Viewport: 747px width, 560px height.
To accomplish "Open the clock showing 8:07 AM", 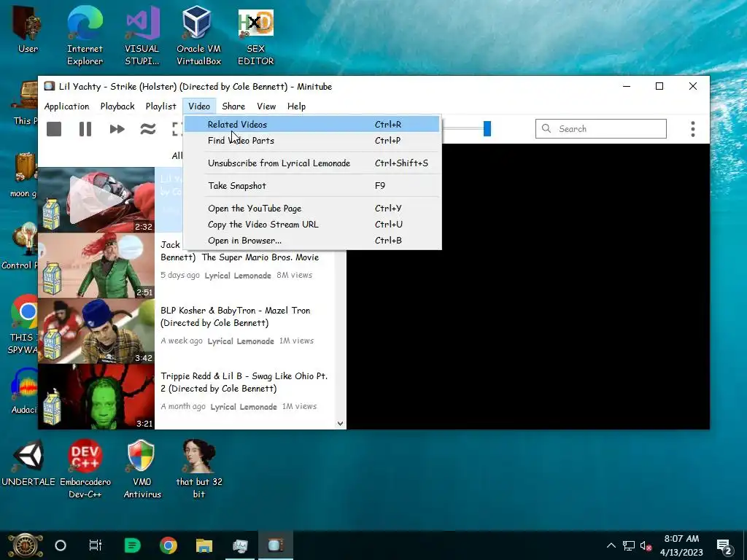I will pos(682,545).
